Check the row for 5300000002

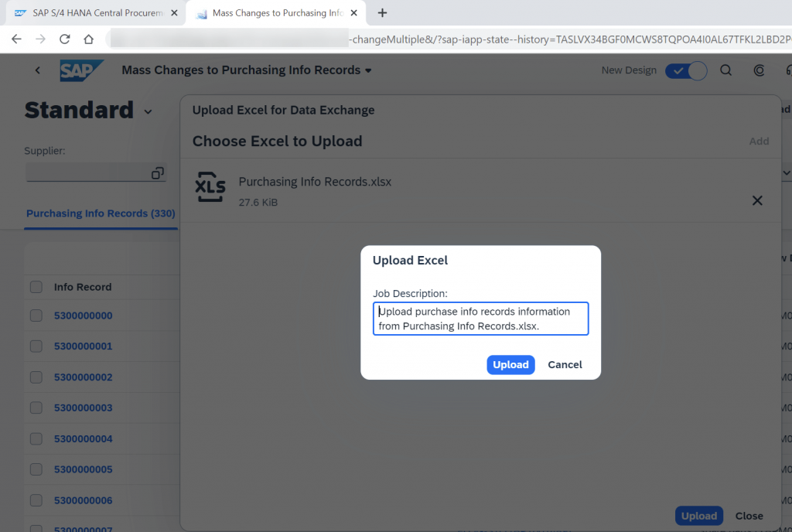click(36, 377)
